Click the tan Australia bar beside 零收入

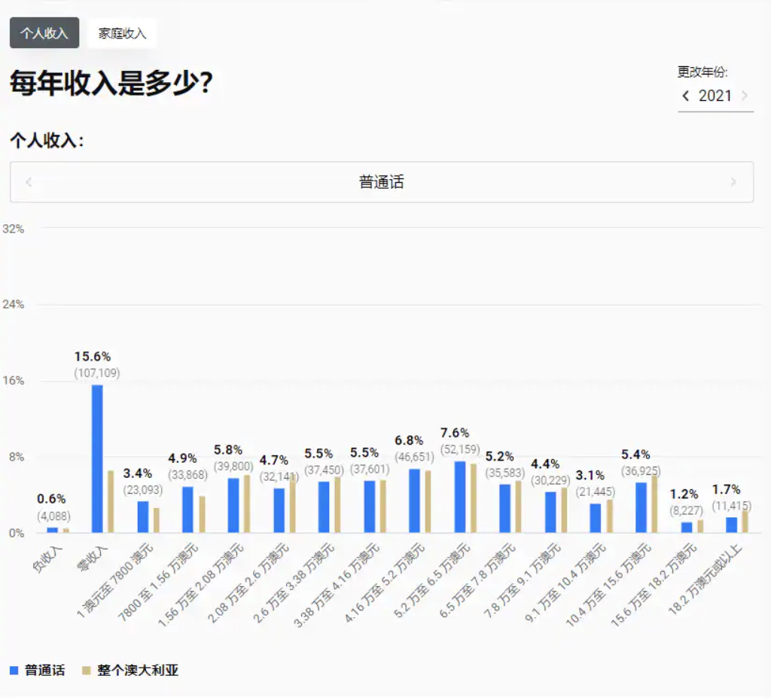tap(110, 502)
